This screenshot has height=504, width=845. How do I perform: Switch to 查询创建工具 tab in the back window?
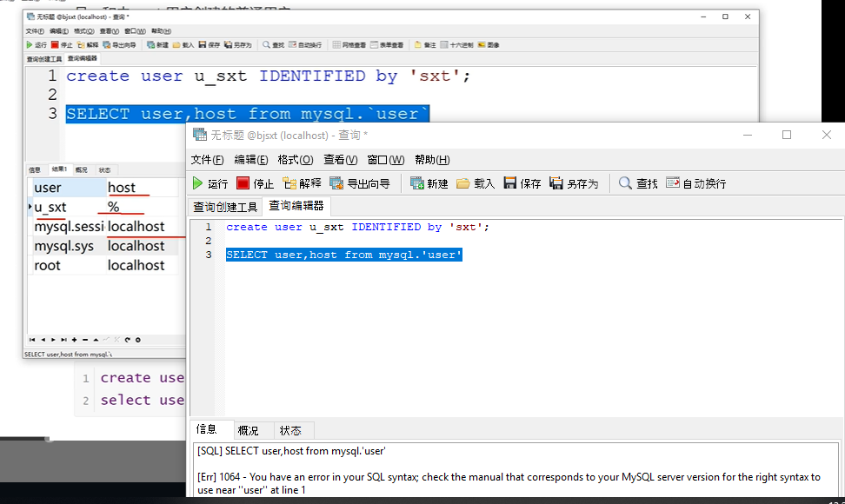(x=44, y=59)
